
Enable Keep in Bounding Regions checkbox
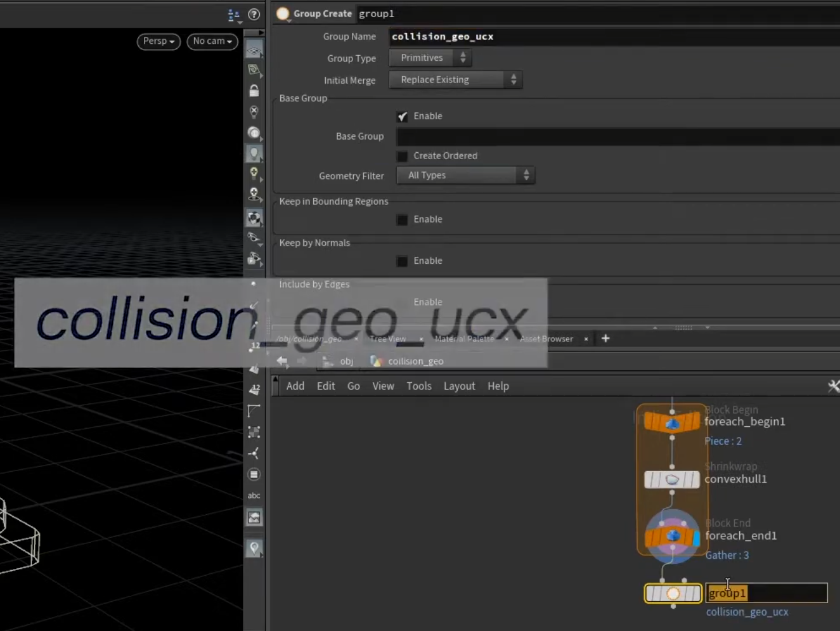click(x=402, y=219)
